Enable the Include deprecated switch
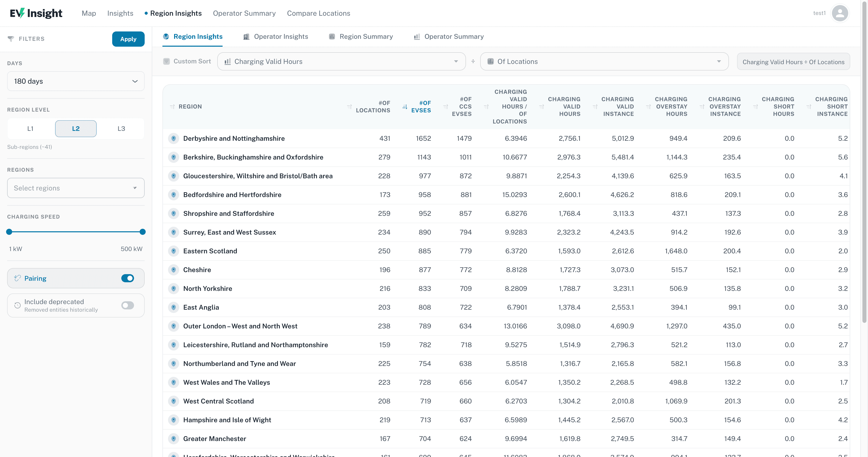This screenshot has height=457, width=868. point(128,305)
